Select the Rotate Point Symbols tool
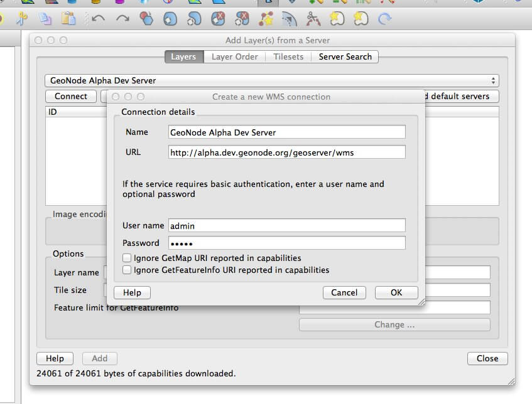This screenshot has height=404, width=532. coord(385,19)
